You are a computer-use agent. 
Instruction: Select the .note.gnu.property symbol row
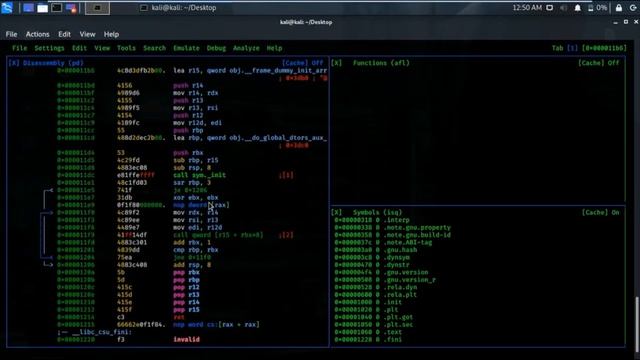click(x=393, y=228)
